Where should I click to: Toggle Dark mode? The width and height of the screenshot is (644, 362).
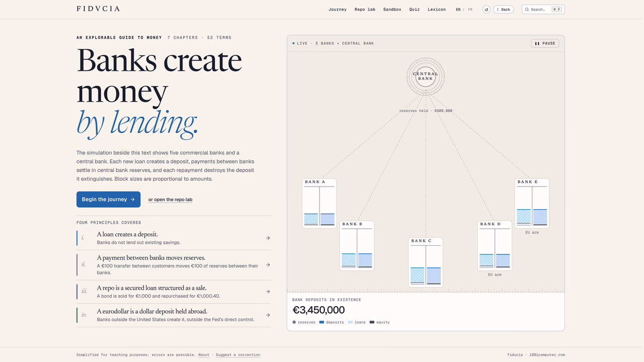pos(503,10)
